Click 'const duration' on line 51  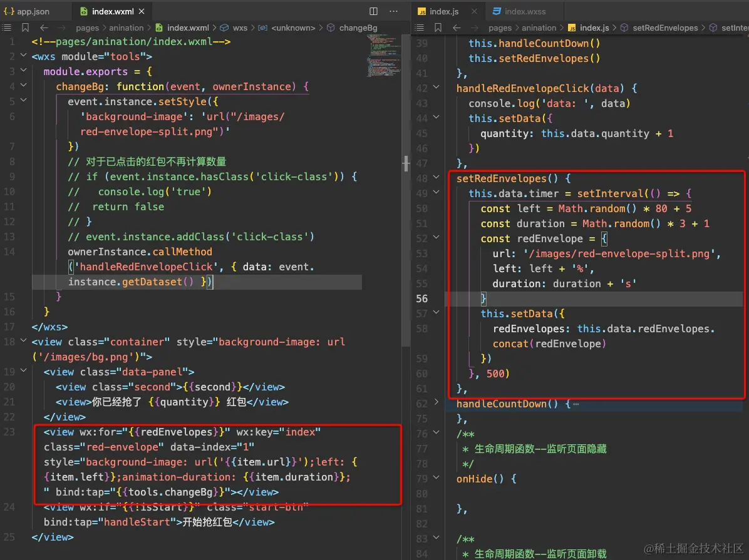tap(522, 223)
